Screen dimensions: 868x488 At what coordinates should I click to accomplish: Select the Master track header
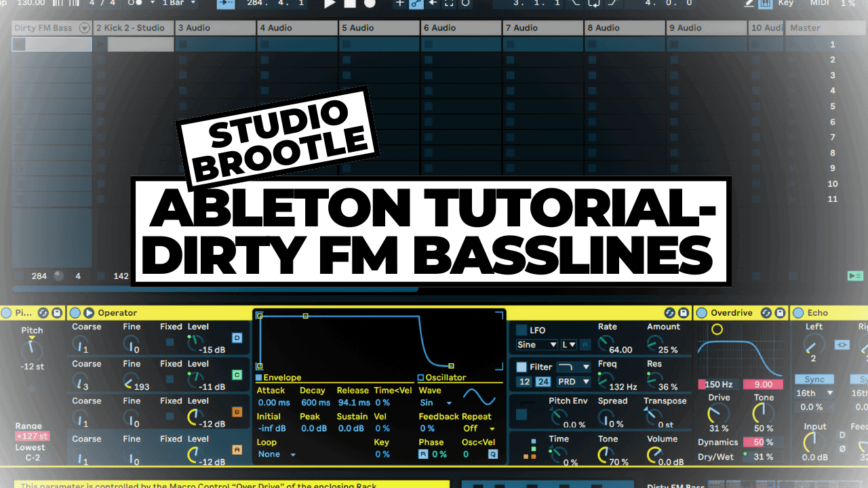coord(825,28)
